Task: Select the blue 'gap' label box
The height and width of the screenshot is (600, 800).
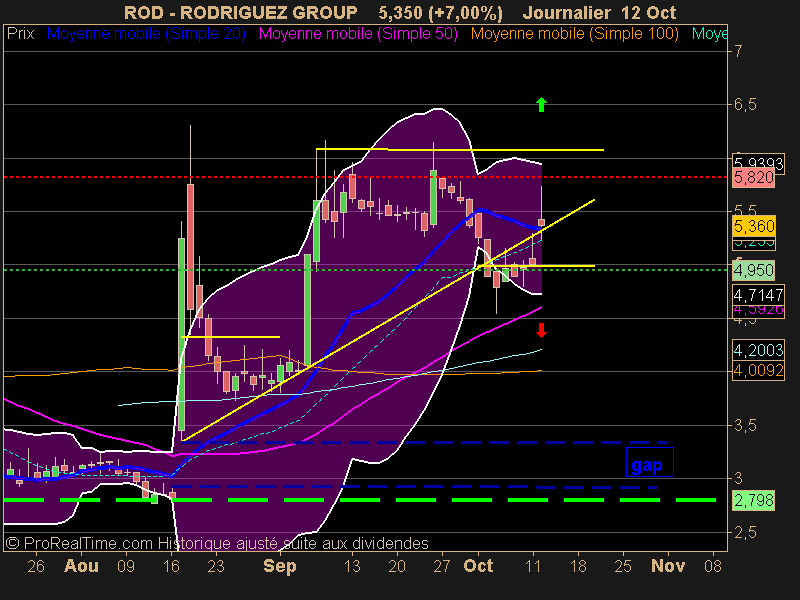Action: pos(649,462)
